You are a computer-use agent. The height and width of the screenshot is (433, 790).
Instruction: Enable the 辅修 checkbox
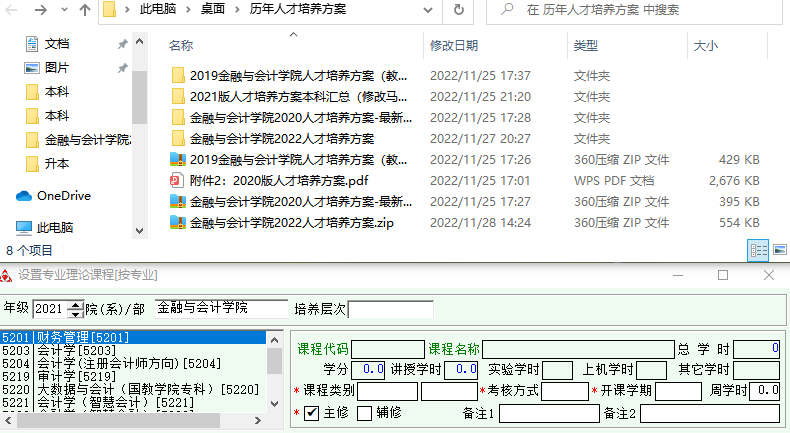click(x=365, y=412)
